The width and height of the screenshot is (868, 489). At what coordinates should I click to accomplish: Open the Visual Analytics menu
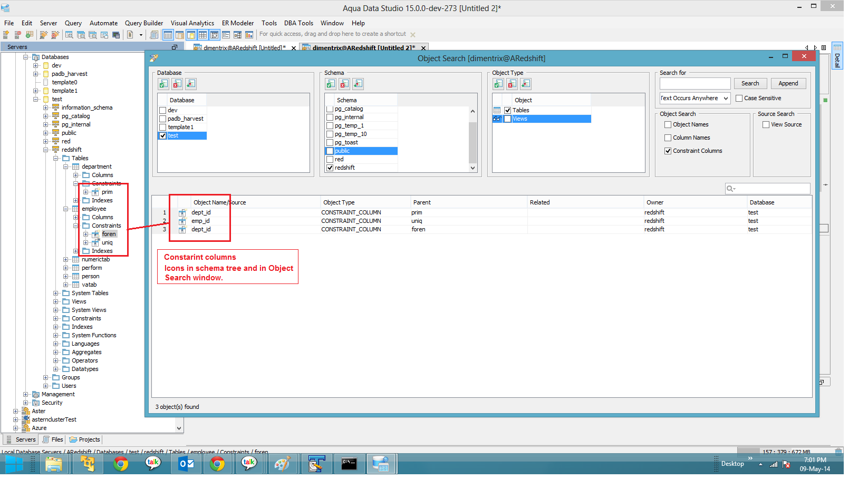click(192, 23)
